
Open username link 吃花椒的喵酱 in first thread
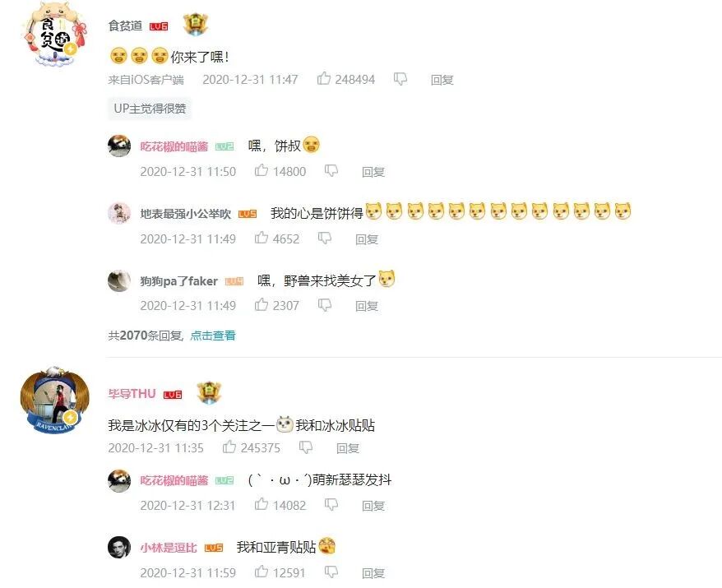pos(174,146)
